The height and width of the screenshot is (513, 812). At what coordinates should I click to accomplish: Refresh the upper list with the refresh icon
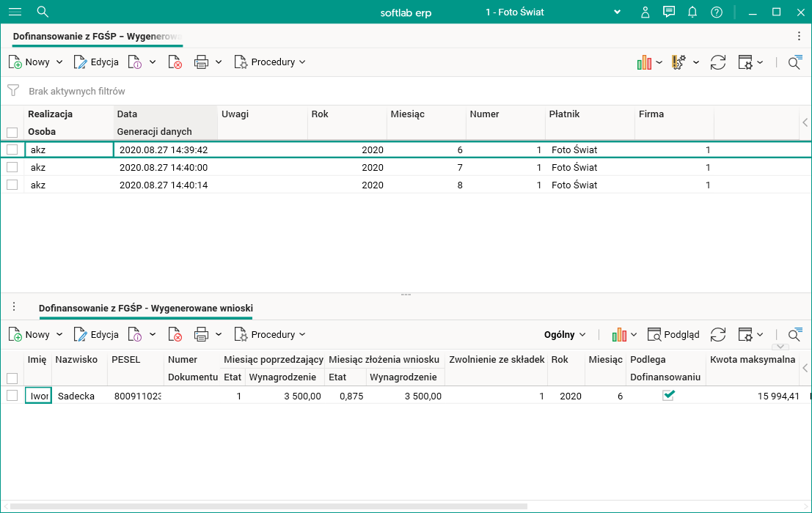pyautogui.click(x=718, y=62)
